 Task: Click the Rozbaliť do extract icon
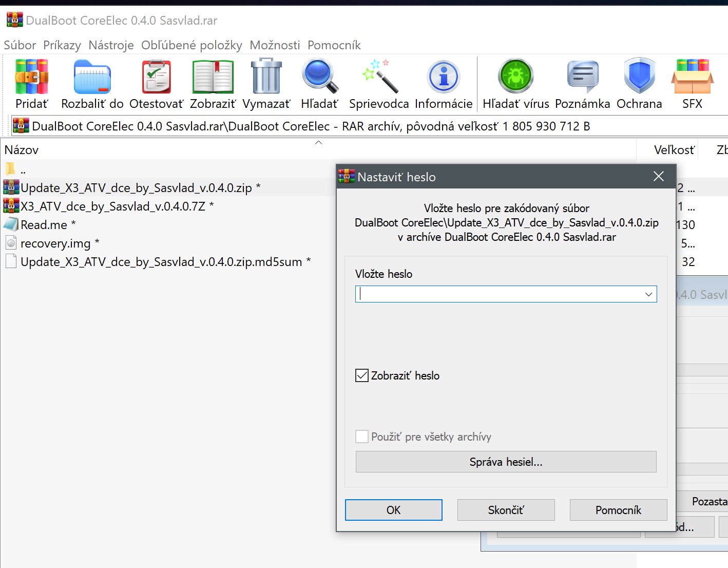pyautogui.click(x=92, y=77)
